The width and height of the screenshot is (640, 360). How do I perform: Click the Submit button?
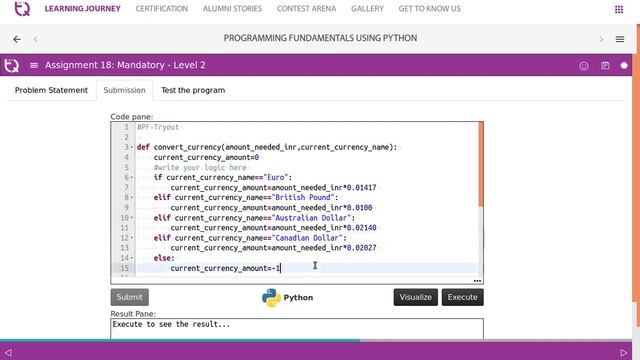(129, 297)
